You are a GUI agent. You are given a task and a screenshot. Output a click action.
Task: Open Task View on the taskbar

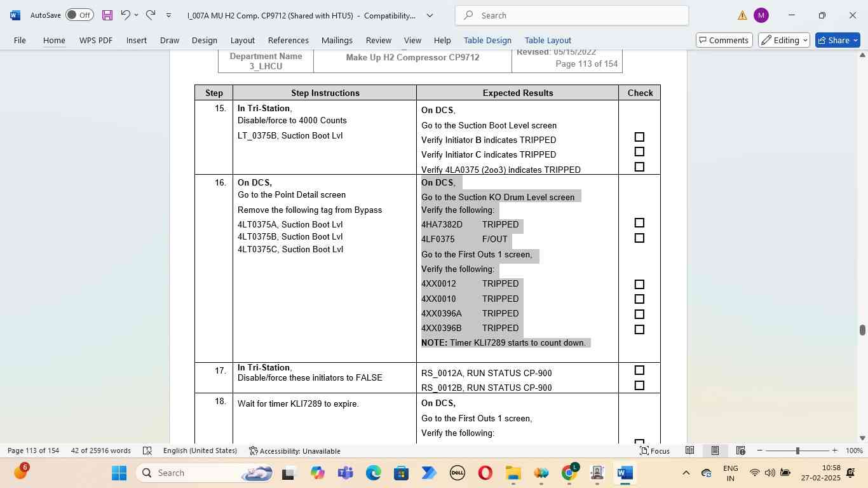point(289,473)
